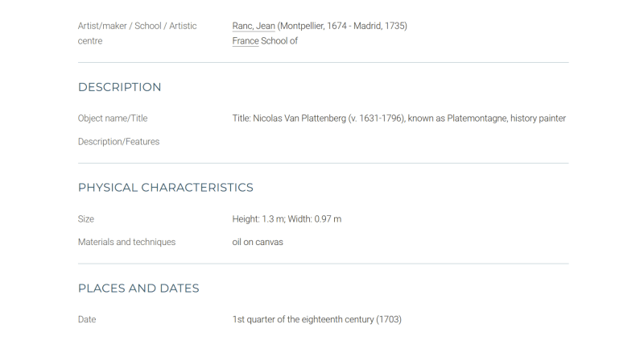This screenshot has width=644, height=349.
Task: Click the Height: 1.3 m dimension text
Action: (258, 219)
